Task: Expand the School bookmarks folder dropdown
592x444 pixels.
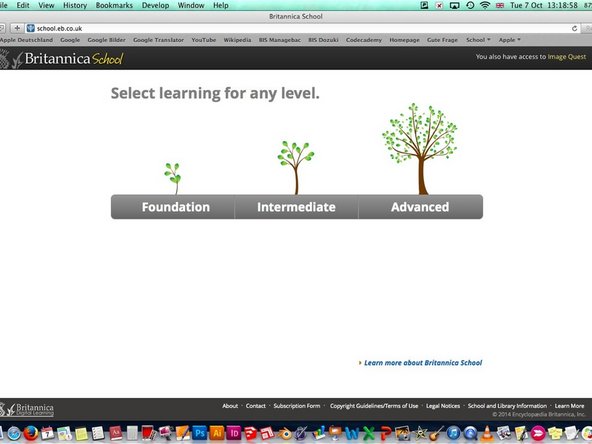Action: click(478, 40)
